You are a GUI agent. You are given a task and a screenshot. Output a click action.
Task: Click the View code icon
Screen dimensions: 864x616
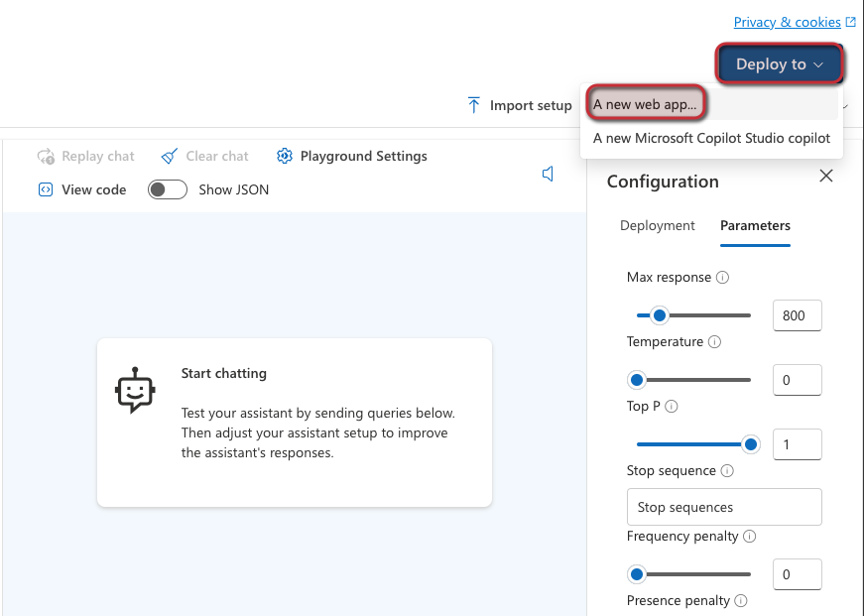click(44, 189)
